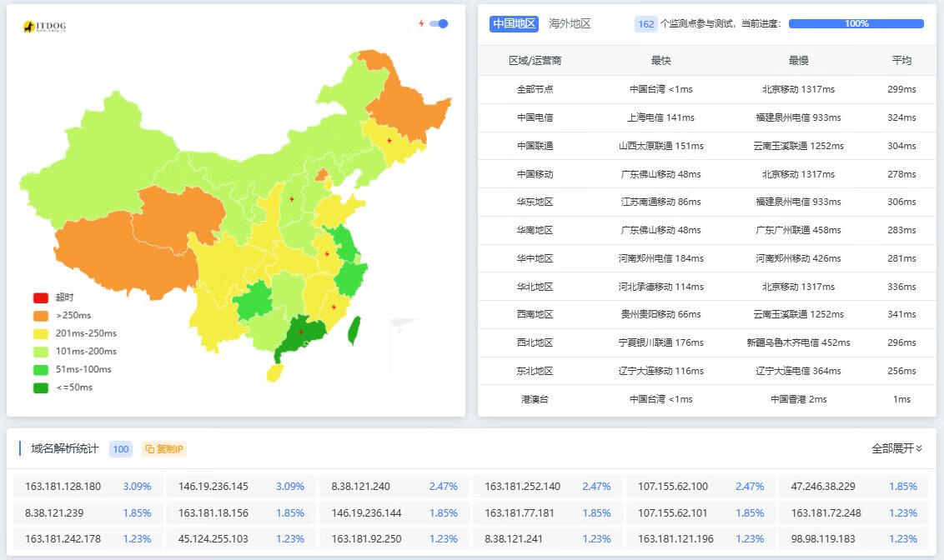The width and height of the screenshot is (944, 560).
Task: Click the lightning marker on Guangdong province
Action: 301,332
